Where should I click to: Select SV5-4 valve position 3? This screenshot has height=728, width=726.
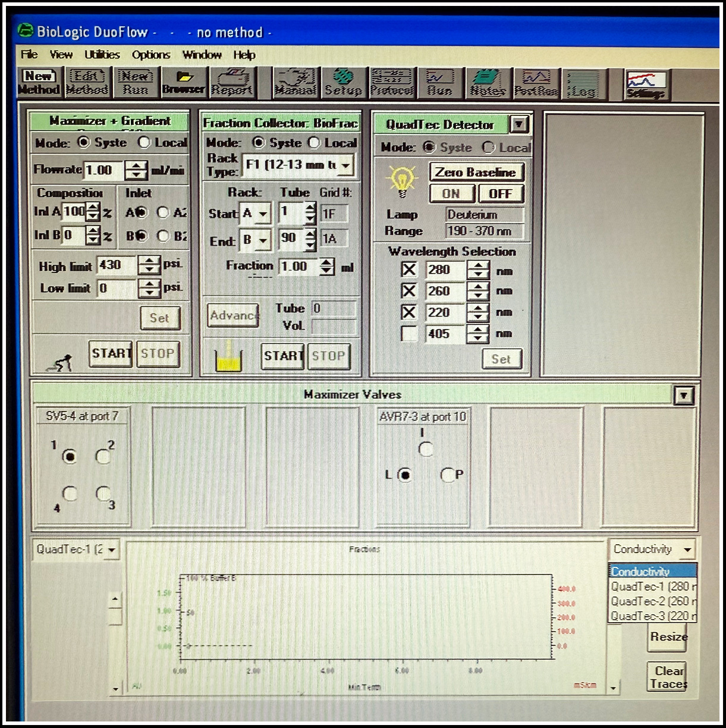(x=103, y=493)
